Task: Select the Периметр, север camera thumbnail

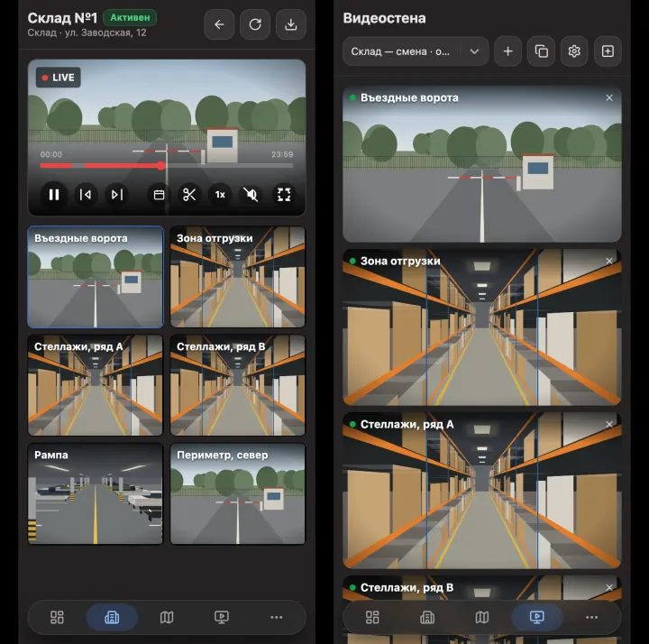Action: tap(238, 493)
